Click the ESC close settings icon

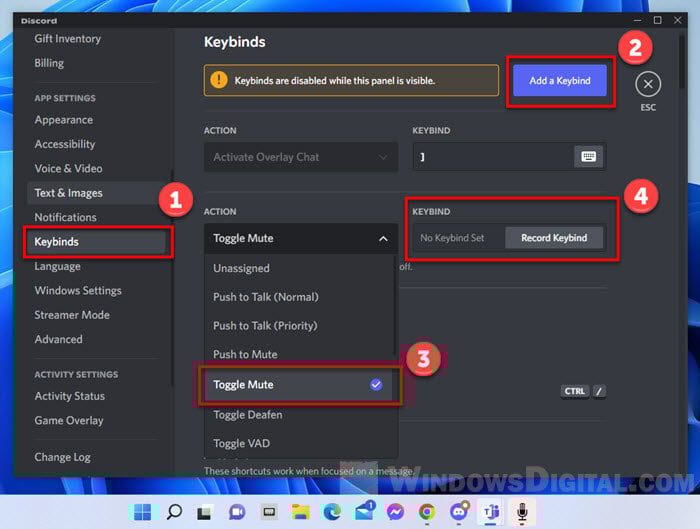pos(648,84)
